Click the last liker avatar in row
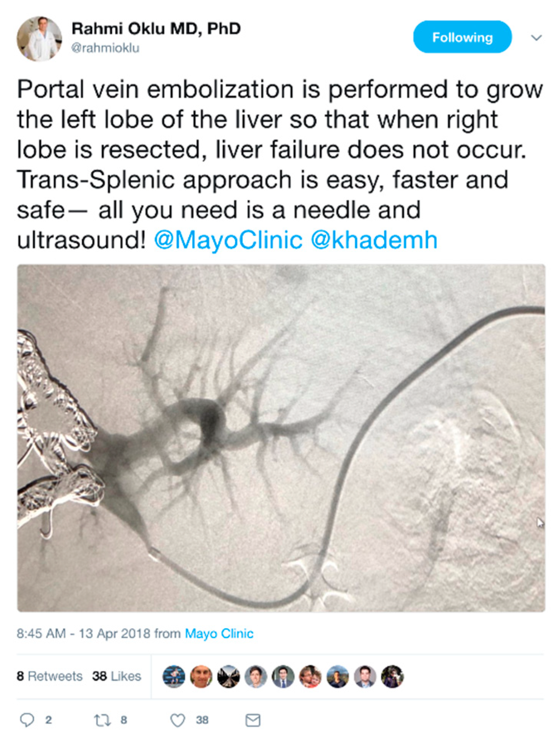 click(x=392, y=676)
